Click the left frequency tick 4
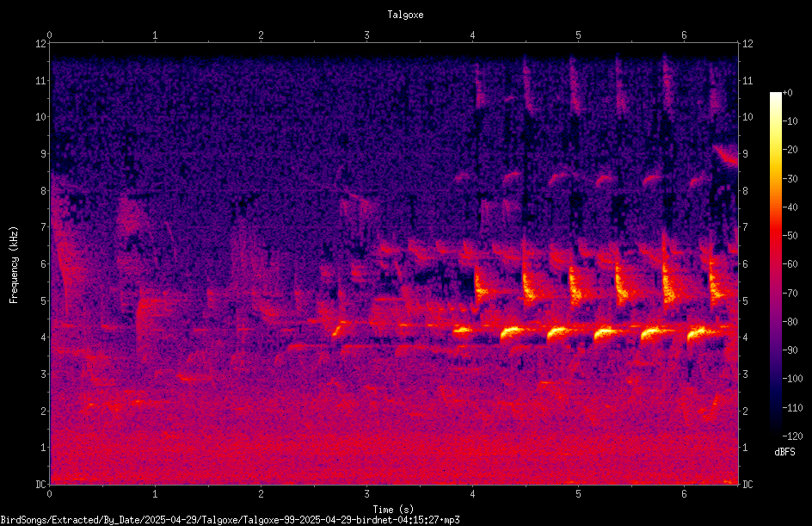 44,337
